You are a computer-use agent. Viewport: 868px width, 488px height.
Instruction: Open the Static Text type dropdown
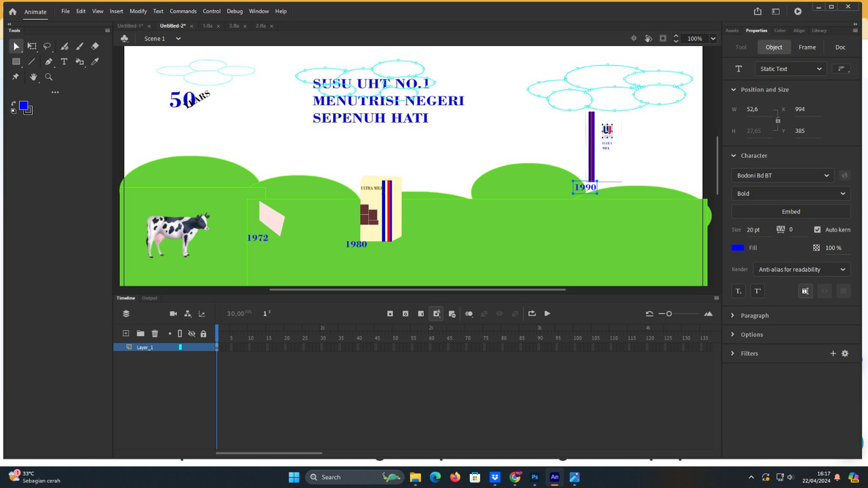tap(790, 68)
